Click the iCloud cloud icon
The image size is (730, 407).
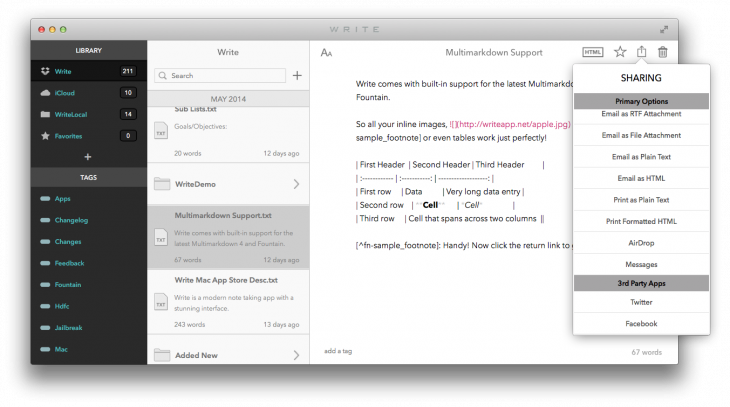pos(45,93)
